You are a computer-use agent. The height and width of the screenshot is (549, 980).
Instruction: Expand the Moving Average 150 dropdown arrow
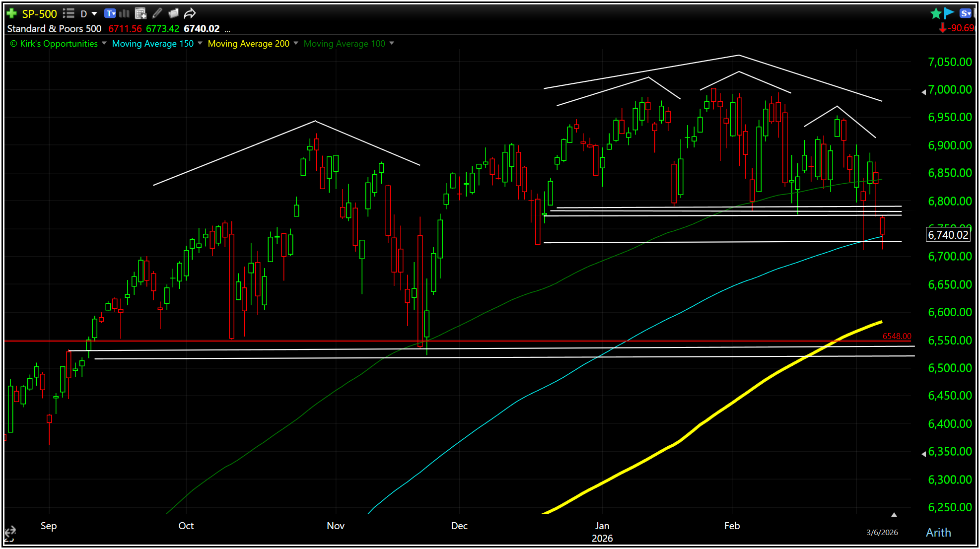coord(200,43)
